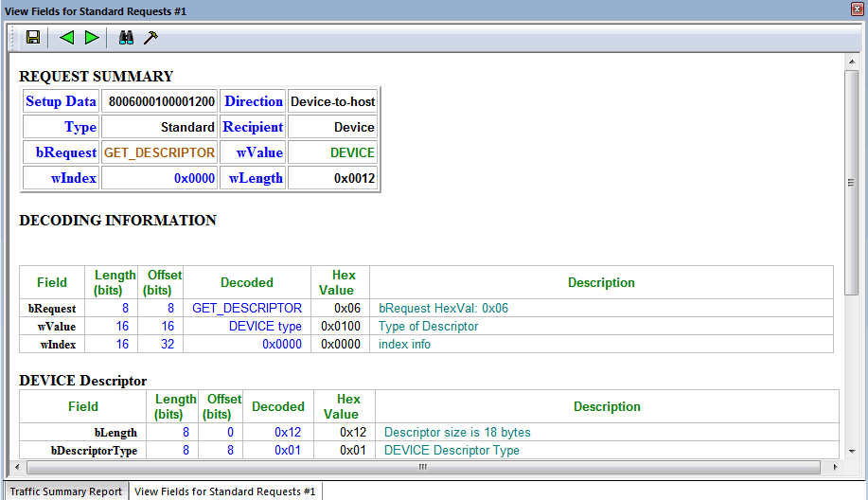Click wIndex label in Request Summary

(x=74, y=178)
